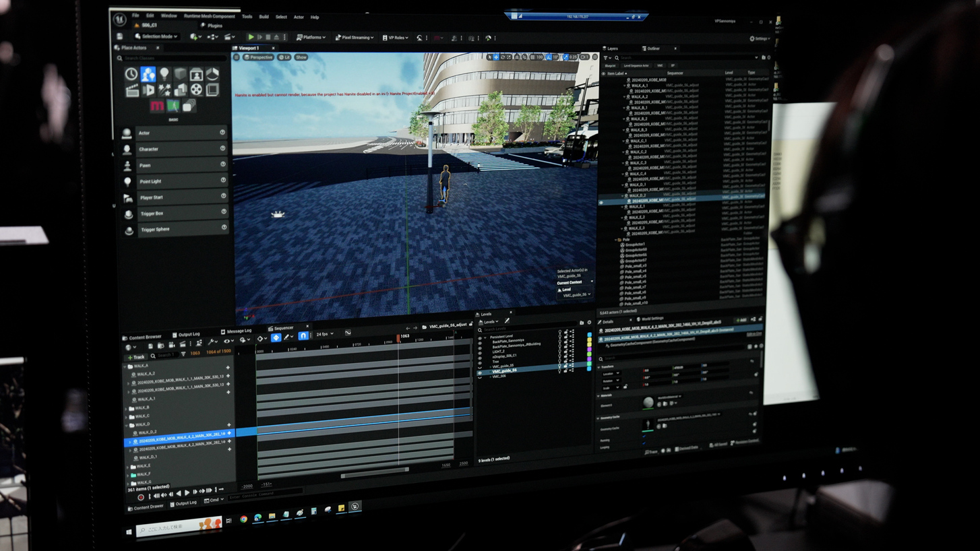This screenshot has width=980, height=551.
Task: Toggle visibility eye for LIGHT_2 level
Action: coord(480,352)
